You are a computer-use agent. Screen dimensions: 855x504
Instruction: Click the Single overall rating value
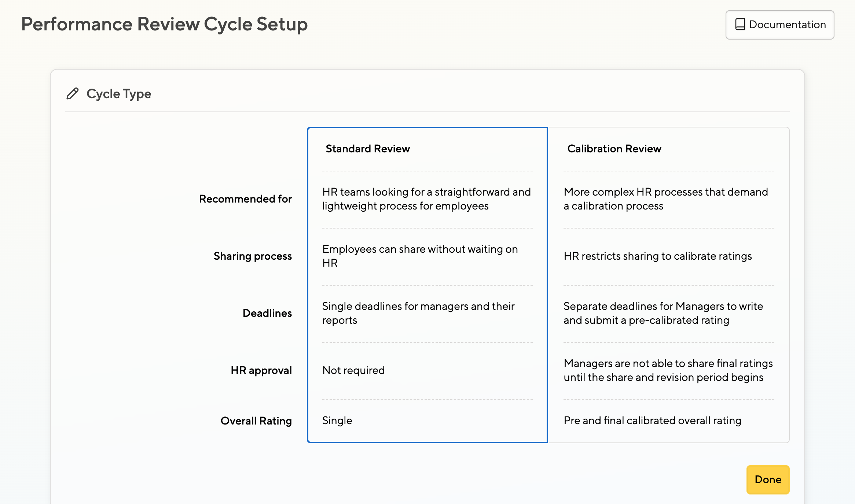[x=337, y=420]
